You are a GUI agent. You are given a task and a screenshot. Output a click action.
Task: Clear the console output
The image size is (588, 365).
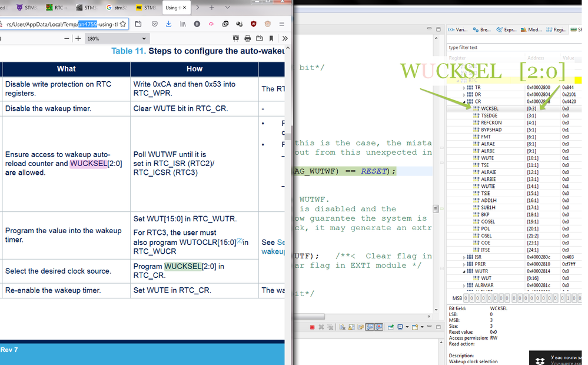[343, 327]
